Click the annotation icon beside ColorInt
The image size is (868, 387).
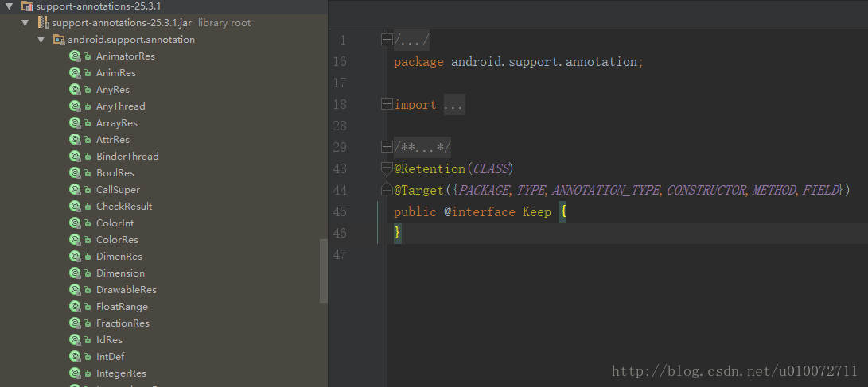point(75,223)
